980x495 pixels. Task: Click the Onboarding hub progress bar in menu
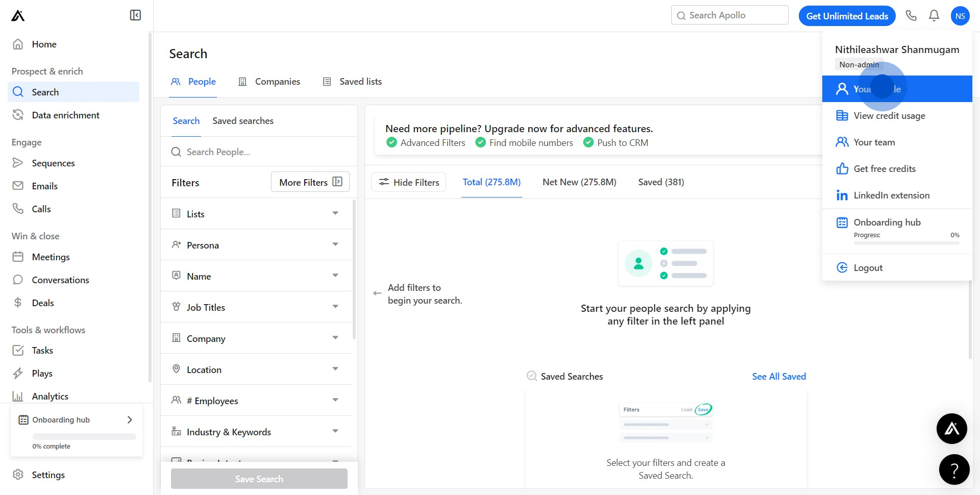[906, 243]
